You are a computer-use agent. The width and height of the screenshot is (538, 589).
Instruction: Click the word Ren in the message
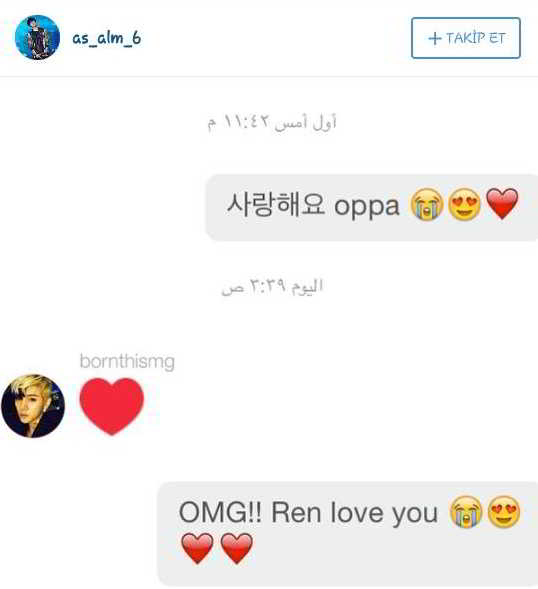[x=296, y=512]
